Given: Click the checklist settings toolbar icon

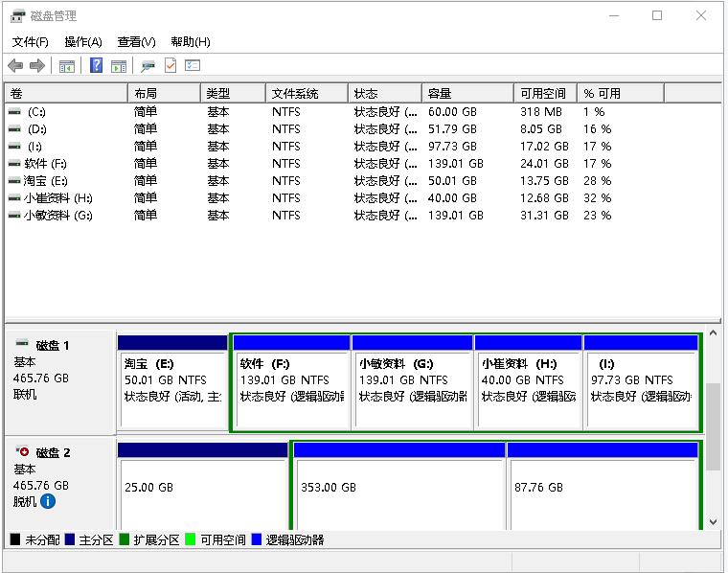Looking at the screenshot, I should point(193,66).
